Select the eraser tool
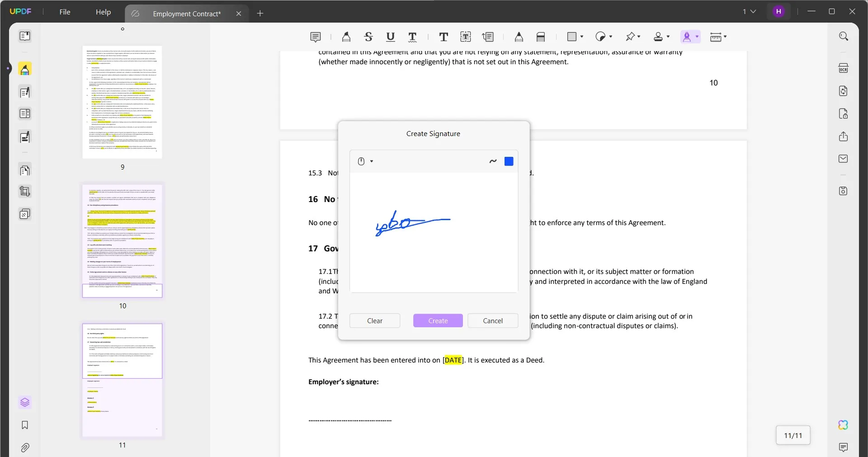 (541, 37)
